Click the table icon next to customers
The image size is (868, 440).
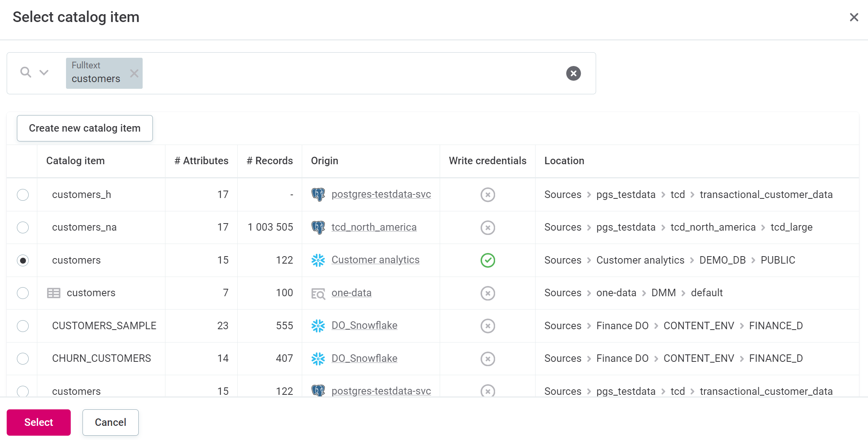pyautogui.click(x=53, y=293)
